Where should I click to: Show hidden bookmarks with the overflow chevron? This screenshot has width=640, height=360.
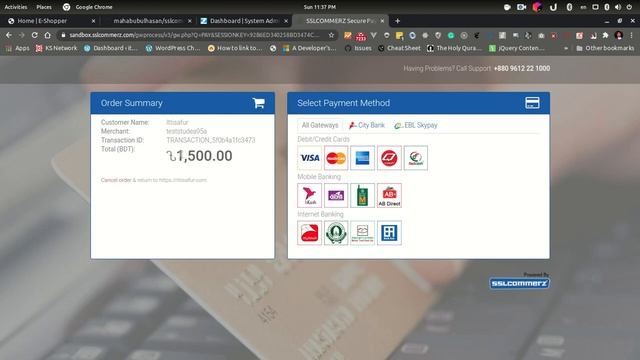coord(566,48)
